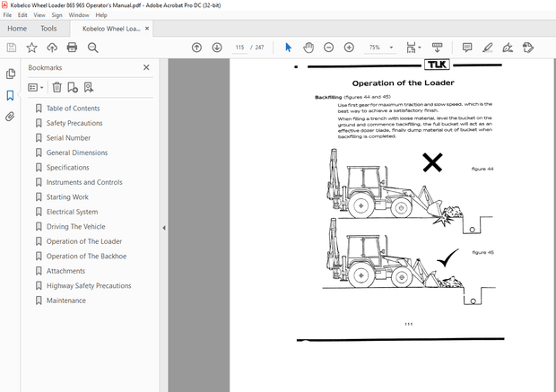Go to General Dimensions bookmark
This screenshot has width=556, height=392.
(x=77, y=152)
